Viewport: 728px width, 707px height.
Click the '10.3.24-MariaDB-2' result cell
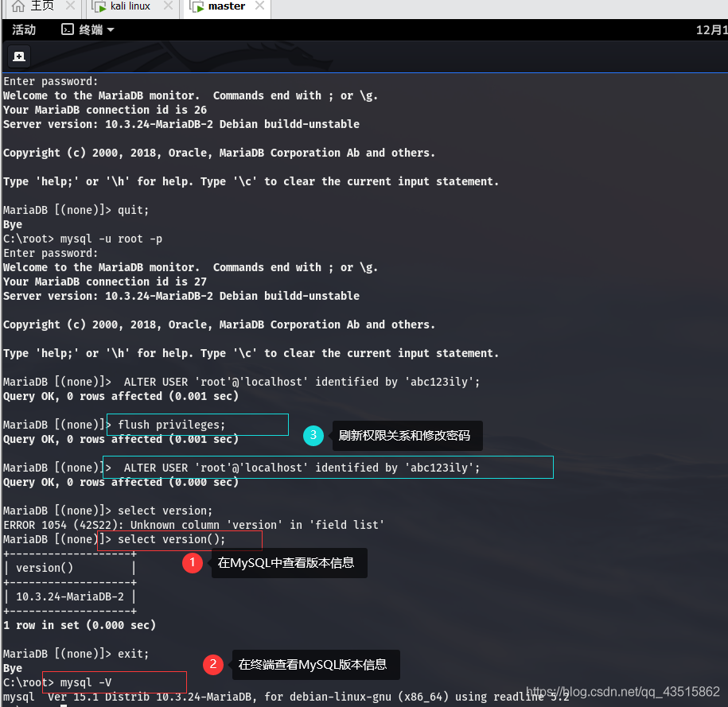[70, 596]
